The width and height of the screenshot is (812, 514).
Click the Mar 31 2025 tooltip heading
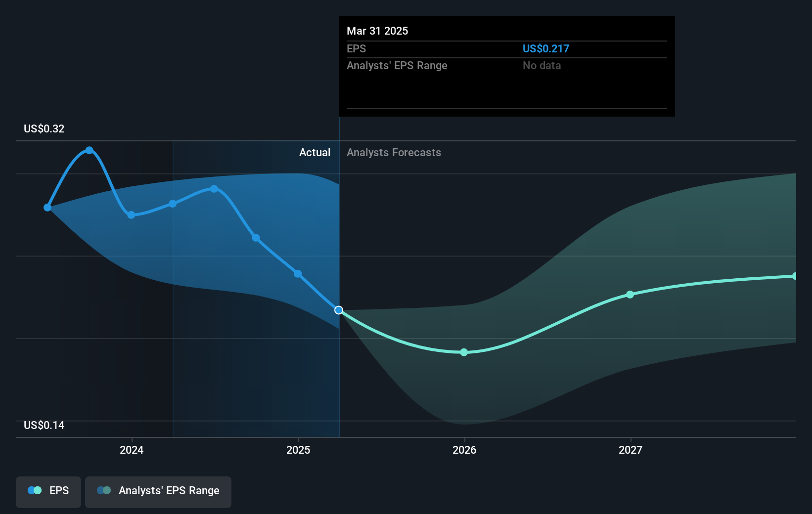click(377, 31)
